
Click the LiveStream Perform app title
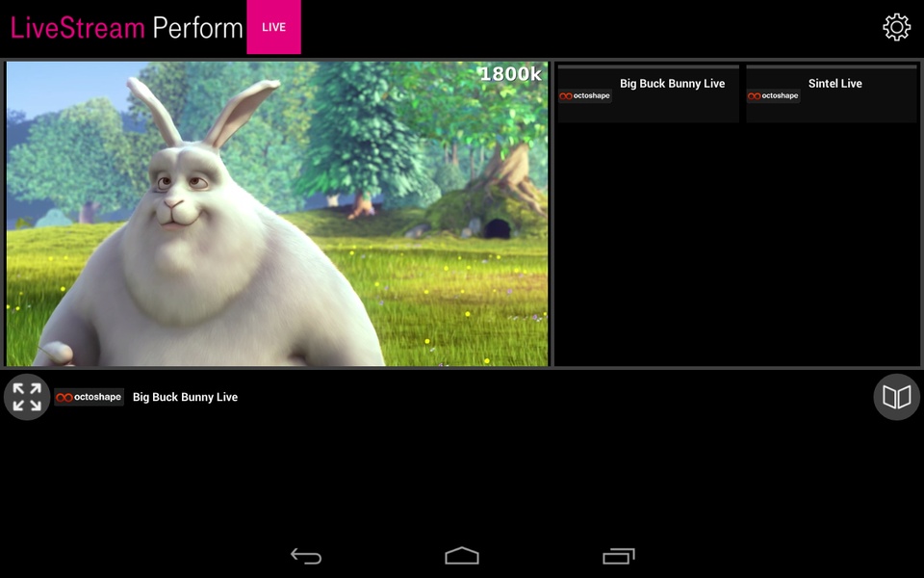(127, 28)
